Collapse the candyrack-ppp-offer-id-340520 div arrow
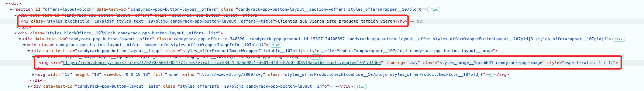The image size is (644, 91). [20, 39]
